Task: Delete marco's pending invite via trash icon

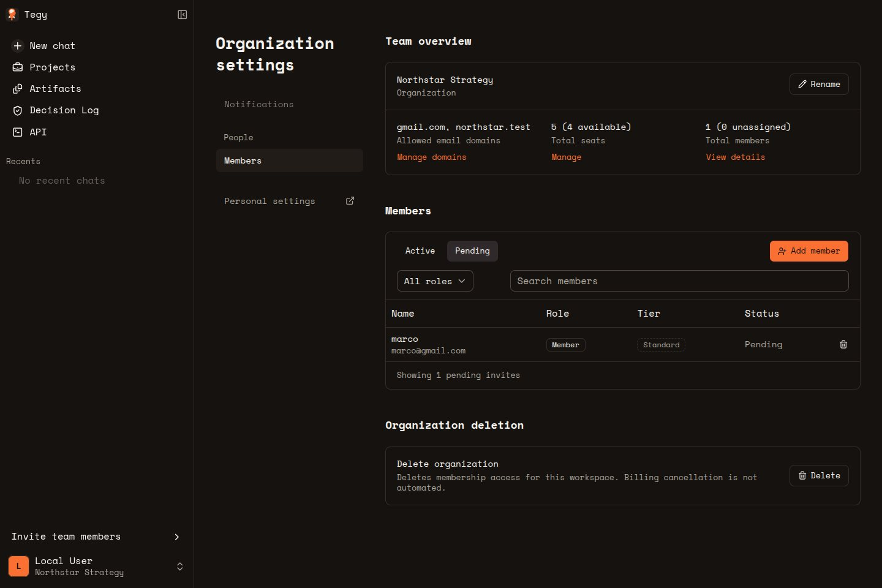Action: [x=843, y=345]
